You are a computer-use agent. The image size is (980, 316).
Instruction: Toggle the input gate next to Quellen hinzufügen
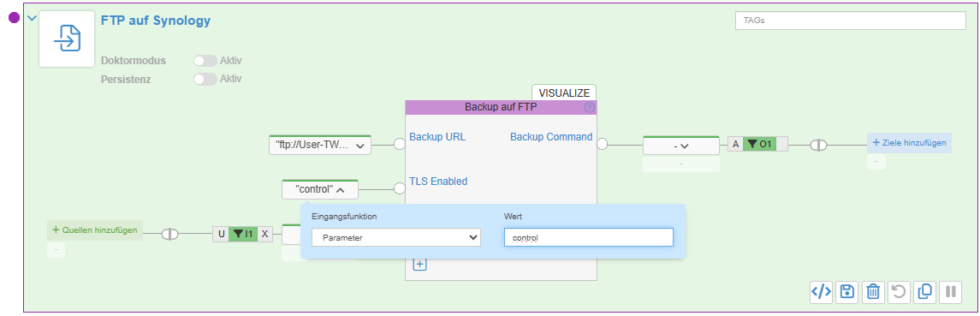169,235
